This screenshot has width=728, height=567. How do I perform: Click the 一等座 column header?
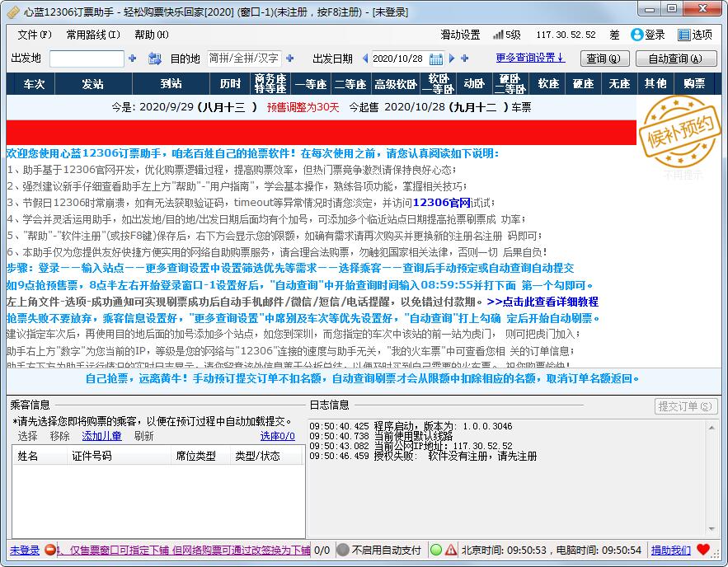coord(311,83)
